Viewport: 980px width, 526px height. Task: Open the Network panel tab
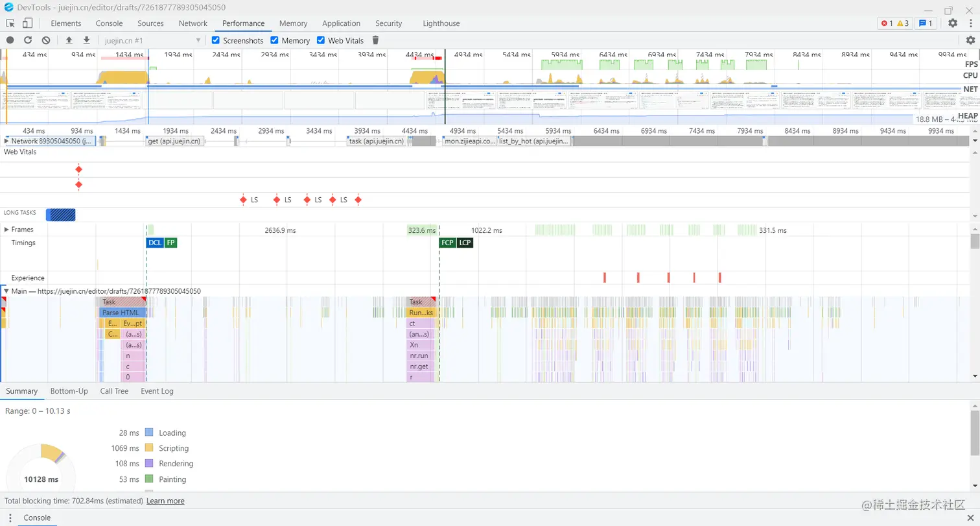[193, 23]
